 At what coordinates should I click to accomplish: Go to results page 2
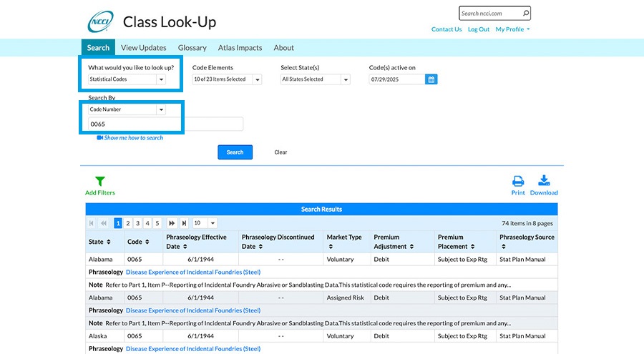click(128, 223)
